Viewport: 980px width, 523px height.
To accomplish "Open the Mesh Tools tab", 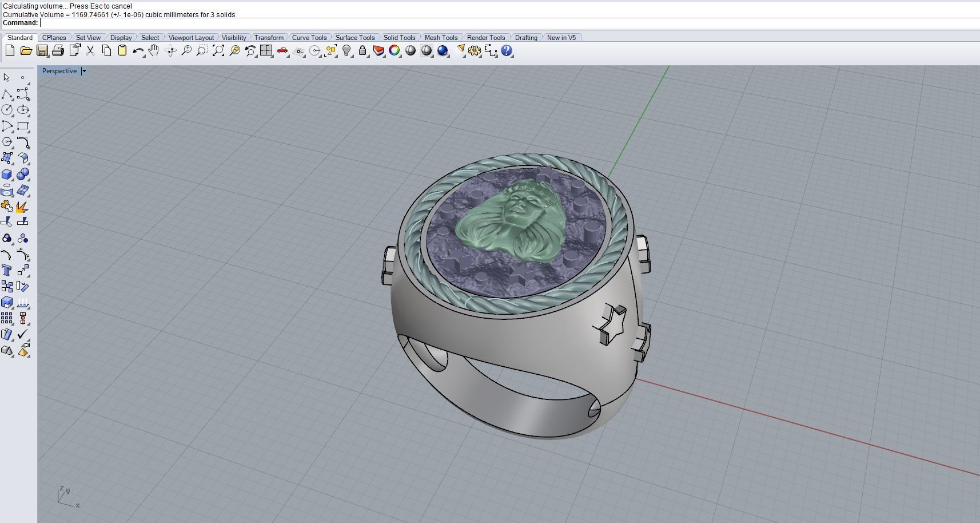I will point(441,38).
